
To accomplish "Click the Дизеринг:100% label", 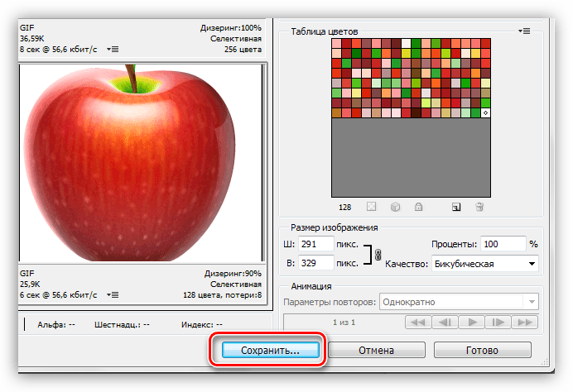I will 230,28.
